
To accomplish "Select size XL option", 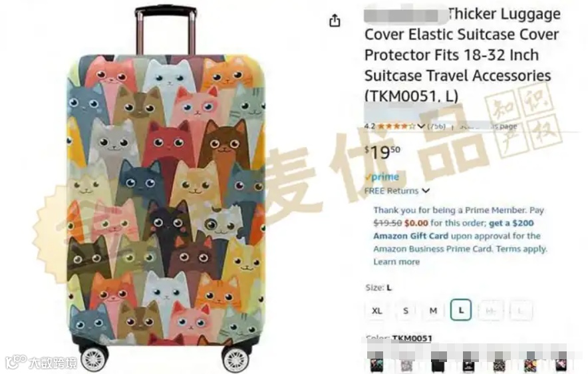I will (x=377, y=311).
